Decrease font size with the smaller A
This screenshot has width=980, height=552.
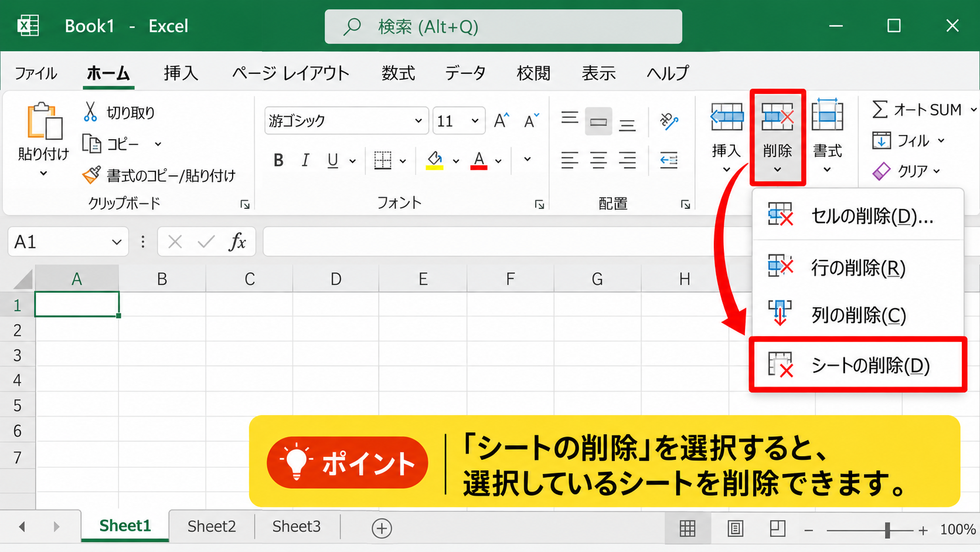(x=532, y=121)
